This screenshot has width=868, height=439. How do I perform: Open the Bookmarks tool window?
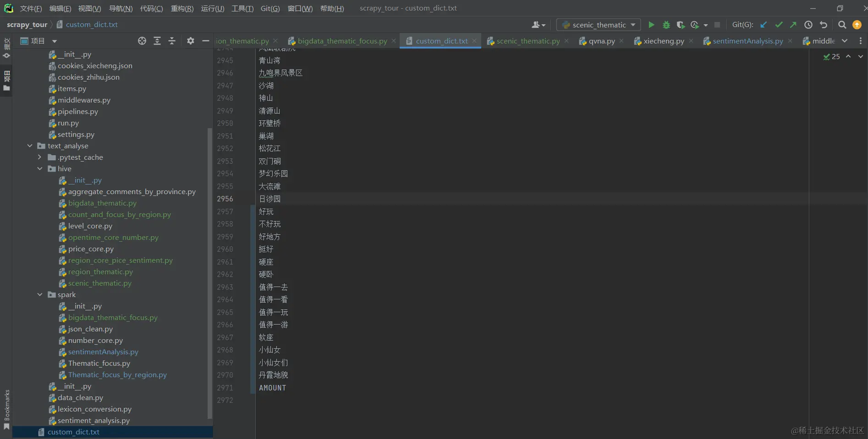[6, 409]
